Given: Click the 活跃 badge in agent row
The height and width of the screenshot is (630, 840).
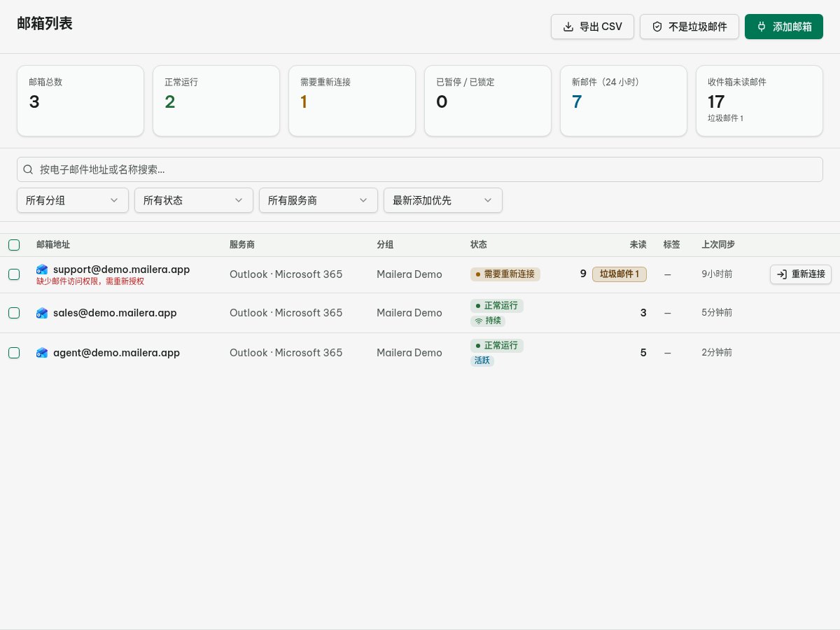Looking at the screenshot, I should 482,360.
